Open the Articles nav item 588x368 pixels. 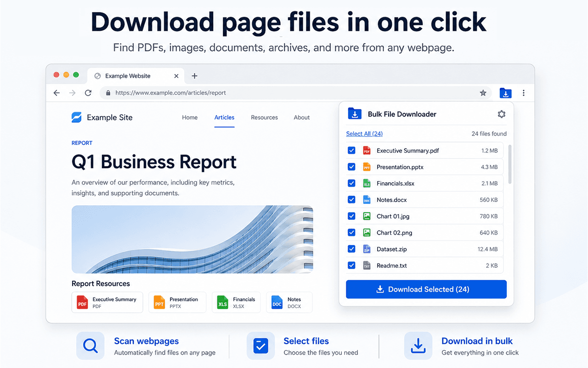225,117
